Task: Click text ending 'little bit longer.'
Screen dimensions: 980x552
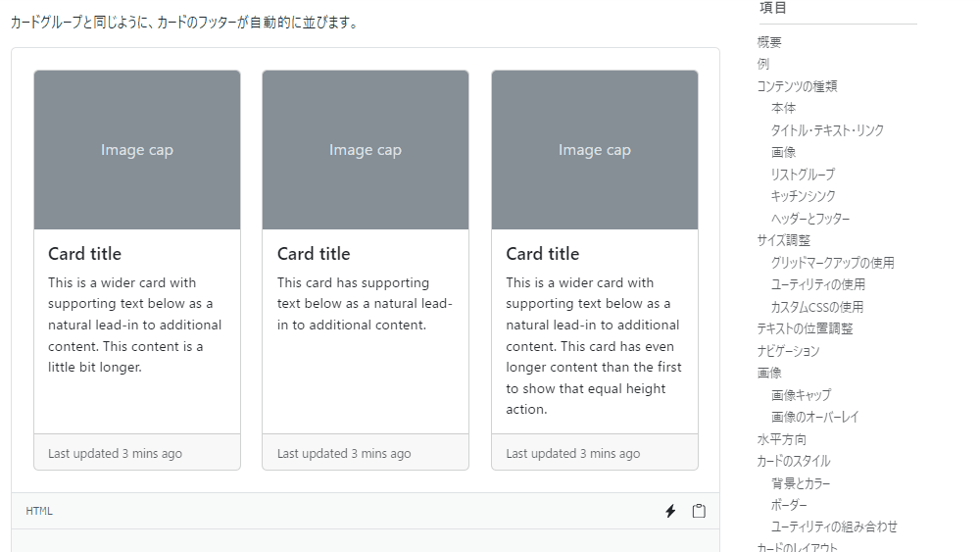Action: coord(135,326)
